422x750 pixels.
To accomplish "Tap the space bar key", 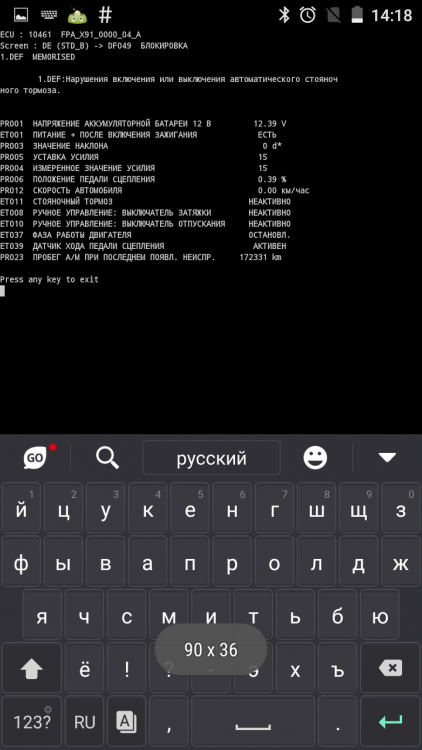I will (x=253, y=722).
